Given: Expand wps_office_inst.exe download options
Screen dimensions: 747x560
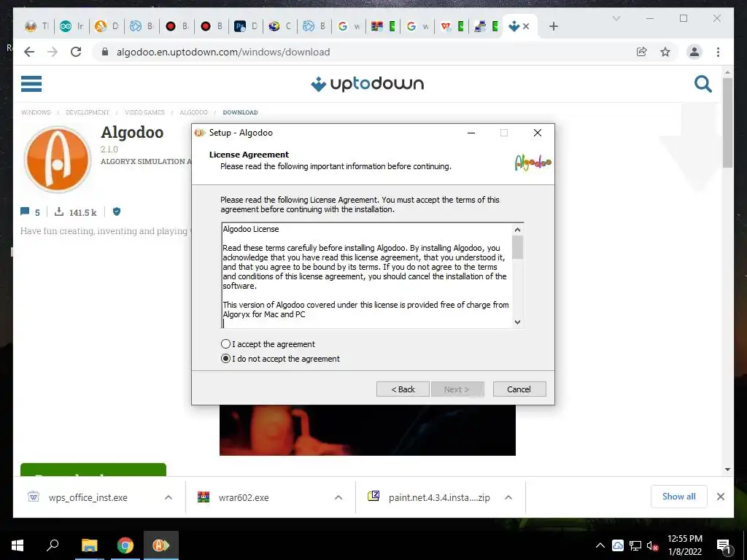Looking at the screenshot, I should pos(169,497).
